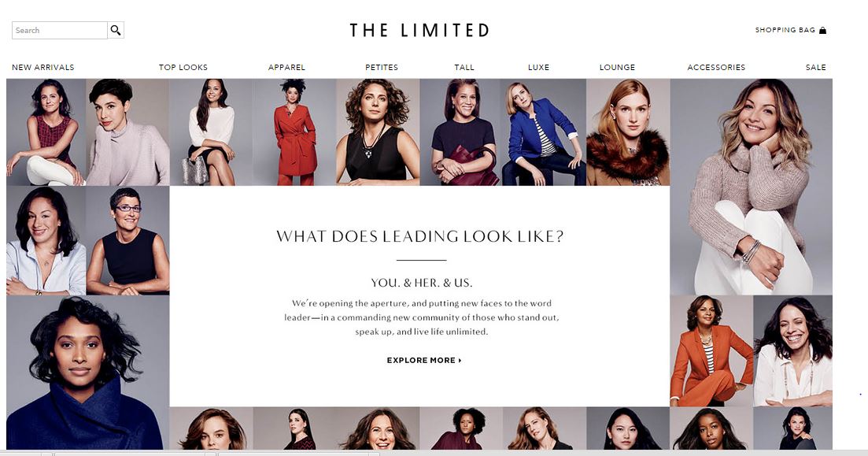868x456 pixels.
Task: Select the orange suit model photo
Action: click(x=711, y=350)
